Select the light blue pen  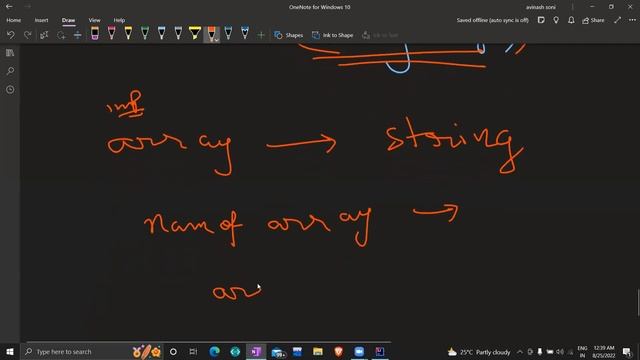(162, 33)
